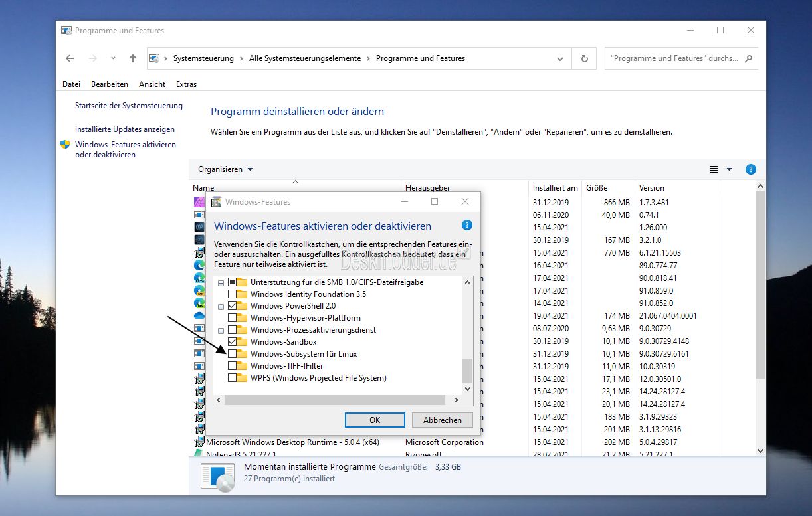Viewport: 812px width, 516px height.
Task: Click Windows-Features aktivieren oder deaktivieren link
Action: click(x=126, y=149)
